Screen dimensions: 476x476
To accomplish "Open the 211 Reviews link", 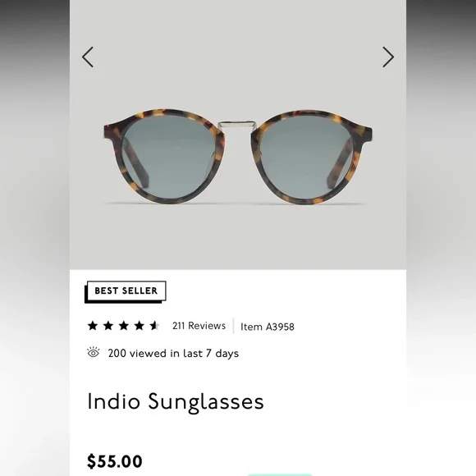I will coord(199,326).
